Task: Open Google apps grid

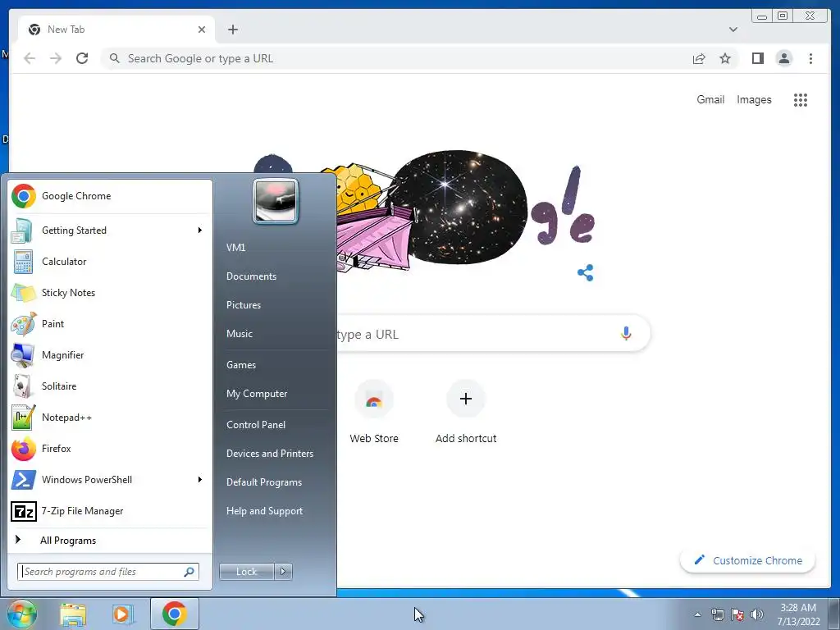Action: coord(801,99)
